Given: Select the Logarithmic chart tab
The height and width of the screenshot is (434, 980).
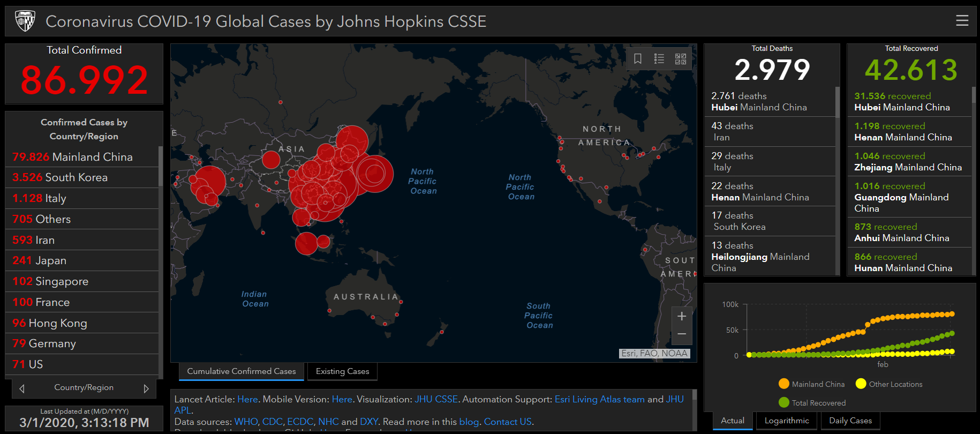Looking at the screenshot, I should click(x=787, y=421).
